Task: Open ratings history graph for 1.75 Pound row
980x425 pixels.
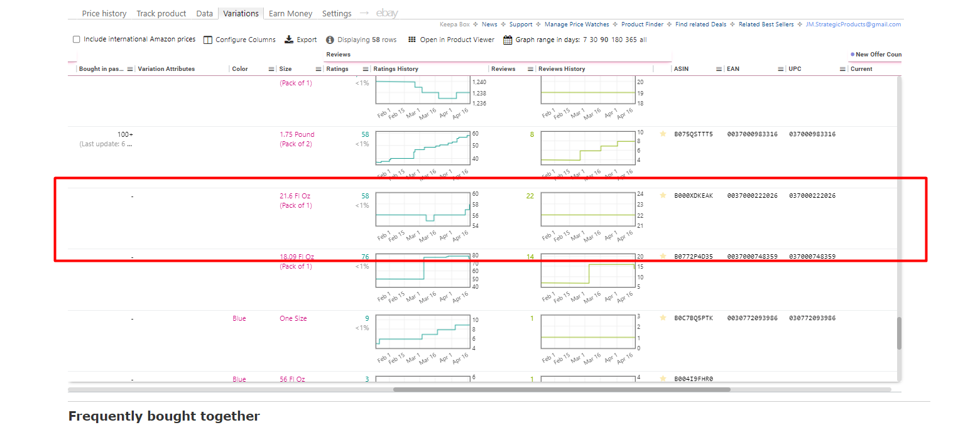Action: coord(423,148)
